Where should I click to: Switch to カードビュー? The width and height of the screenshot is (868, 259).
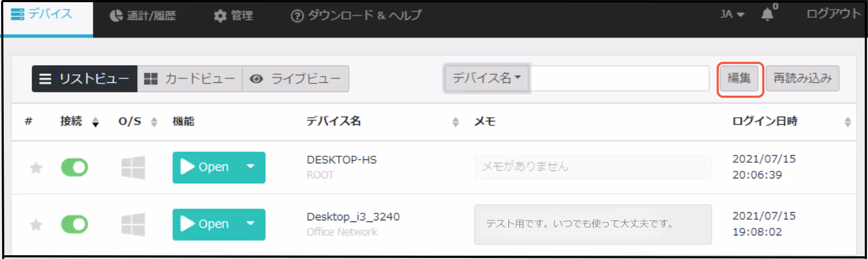190,79
